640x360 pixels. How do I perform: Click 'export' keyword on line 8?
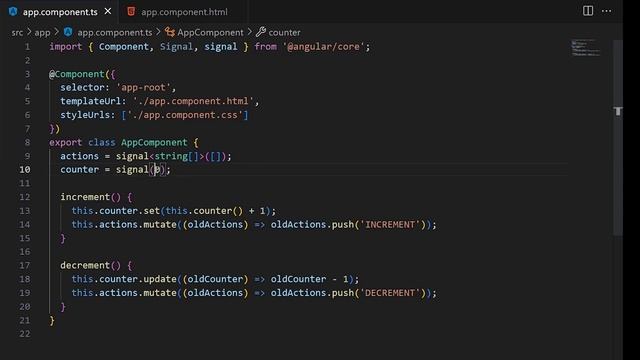pos(65,142)
